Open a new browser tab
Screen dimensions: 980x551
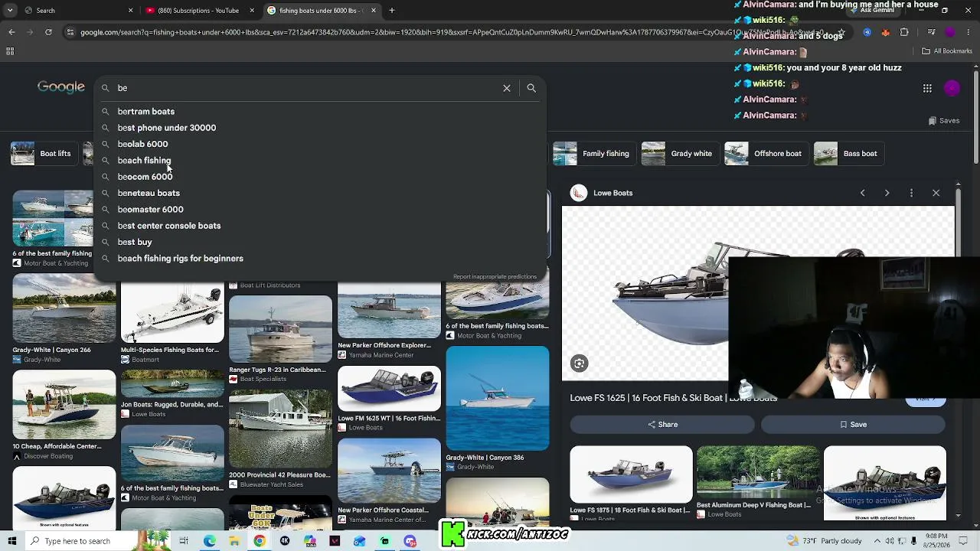(392, 11)
